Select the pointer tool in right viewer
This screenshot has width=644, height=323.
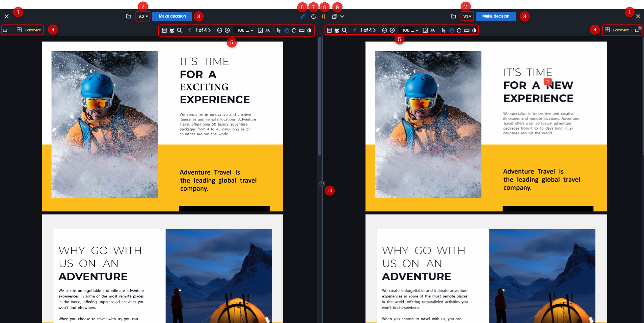444,30
